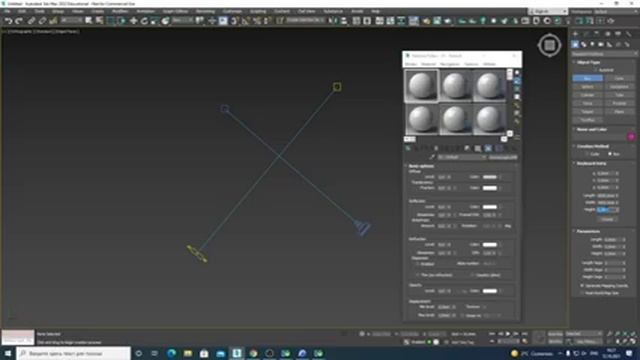Click the Cylinder object type button
Screen dimensions: 640x360
[x=587, y=95]
